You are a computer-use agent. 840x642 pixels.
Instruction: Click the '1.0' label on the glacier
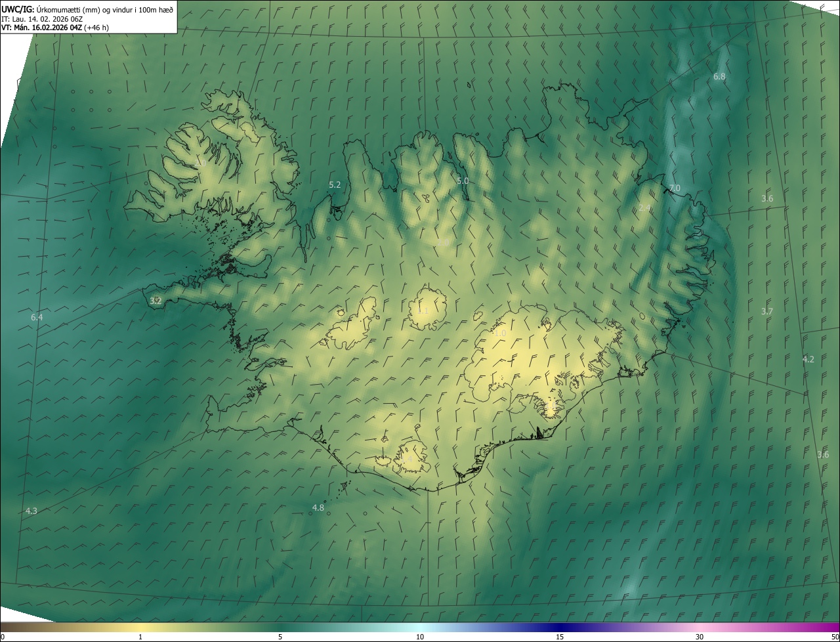tap(500, 333)
